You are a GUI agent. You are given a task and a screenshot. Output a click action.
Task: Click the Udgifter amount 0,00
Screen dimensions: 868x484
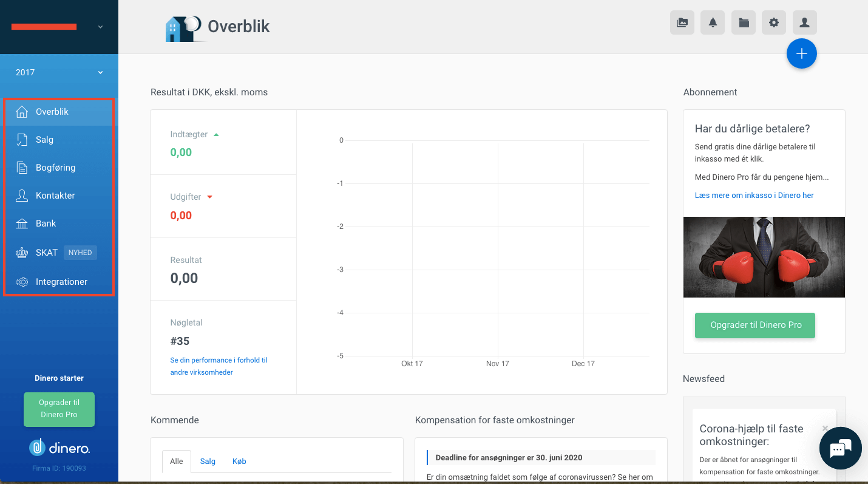pos(181,216)
